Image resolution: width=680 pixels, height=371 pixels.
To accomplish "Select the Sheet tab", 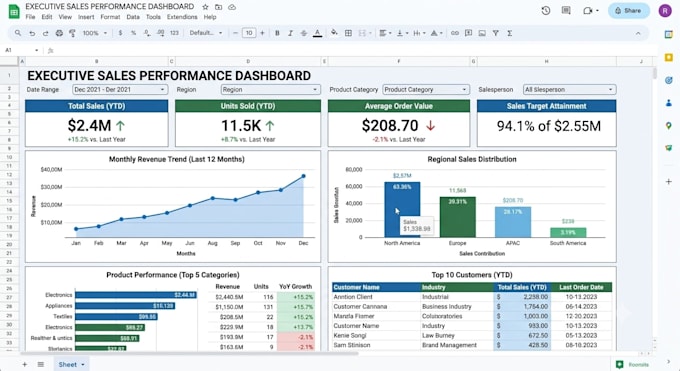I will pos(71,364).
